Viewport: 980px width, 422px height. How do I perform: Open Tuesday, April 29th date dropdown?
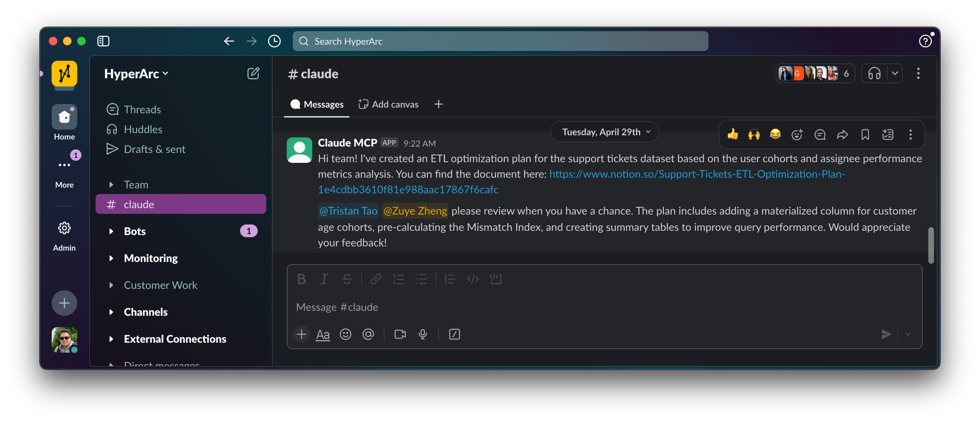point(604,132)
